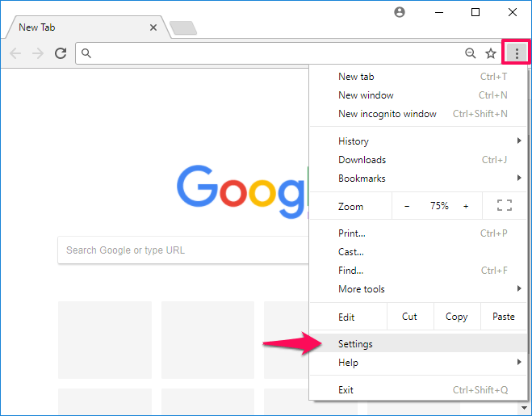Expand the Bookmarks submenu arrow
The image size is (532, 416).
click(519, 178)
